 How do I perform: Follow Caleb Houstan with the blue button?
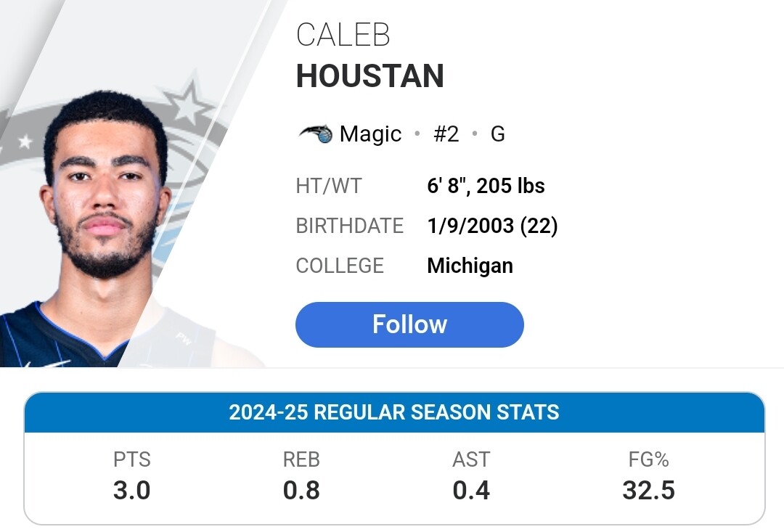point(409,324)
